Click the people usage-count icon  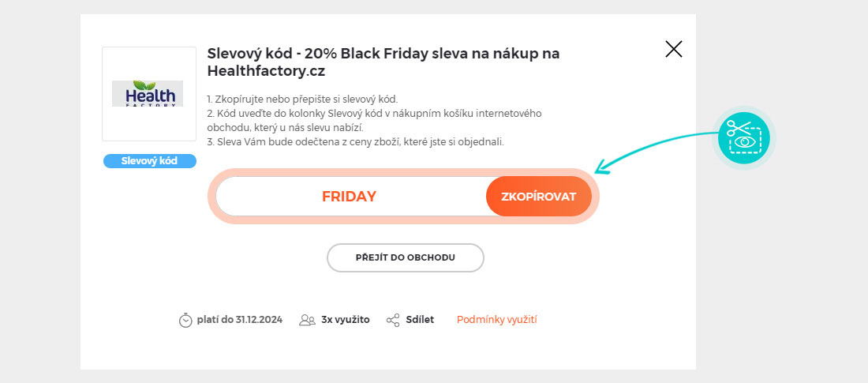pos(307,320)
